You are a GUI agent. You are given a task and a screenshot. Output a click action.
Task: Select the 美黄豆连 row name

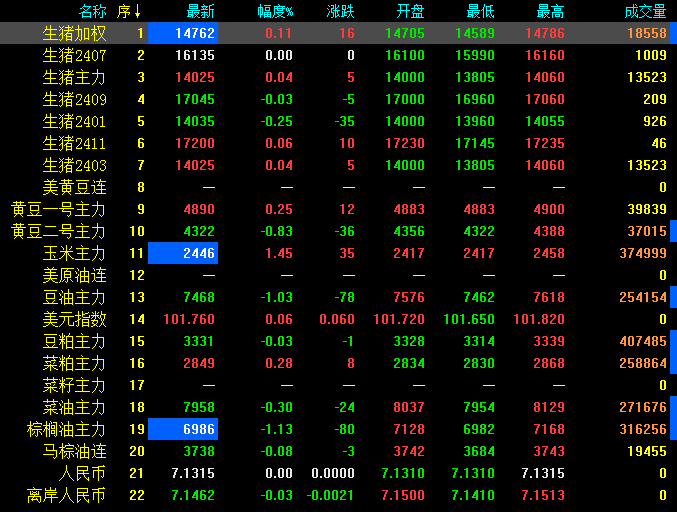(x=74, y=187)
